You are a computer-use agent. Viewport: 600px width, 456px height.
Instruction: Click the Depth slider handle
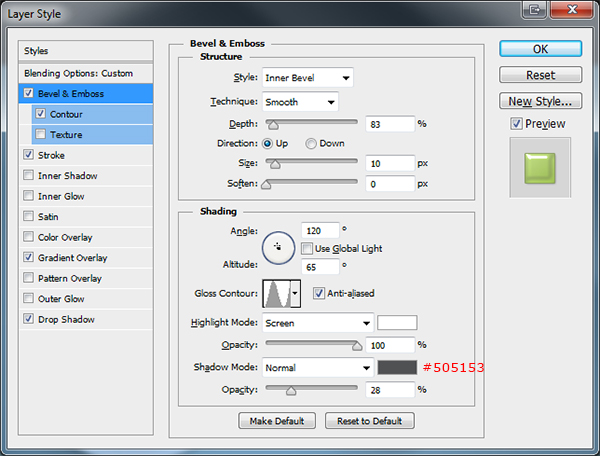click(x=272, y=125)
